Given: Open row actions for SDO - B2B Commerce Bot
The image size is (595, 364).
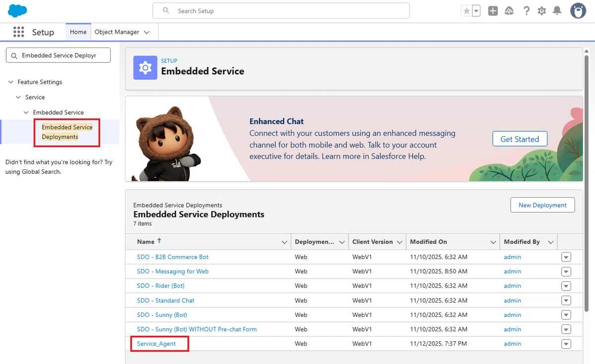Looking at the screenshot, I should tap(566, 257).
